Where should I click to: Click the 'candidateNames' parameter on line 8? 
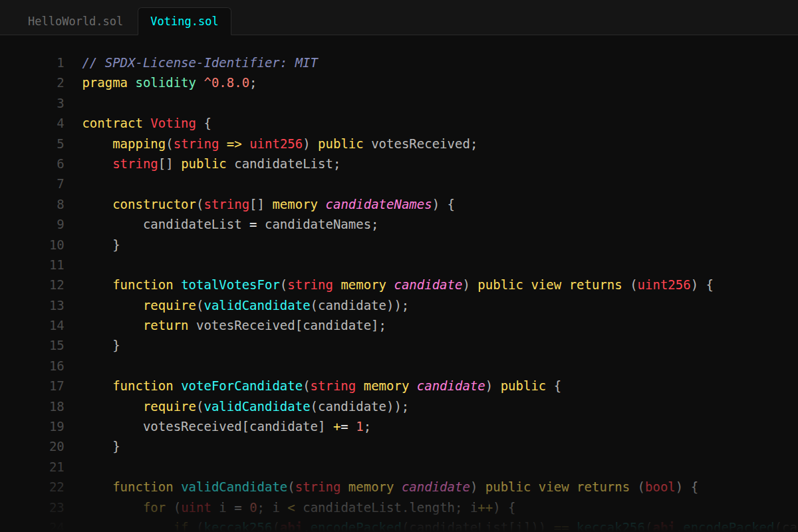point(379,204)
